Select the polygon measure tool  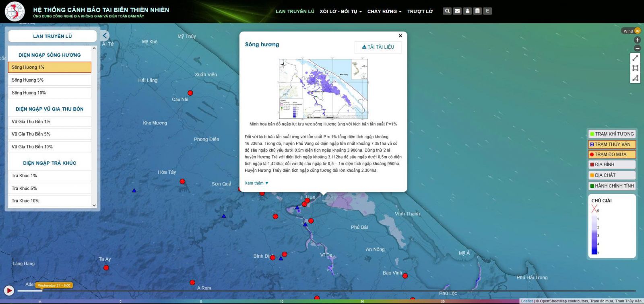point(635,78)
